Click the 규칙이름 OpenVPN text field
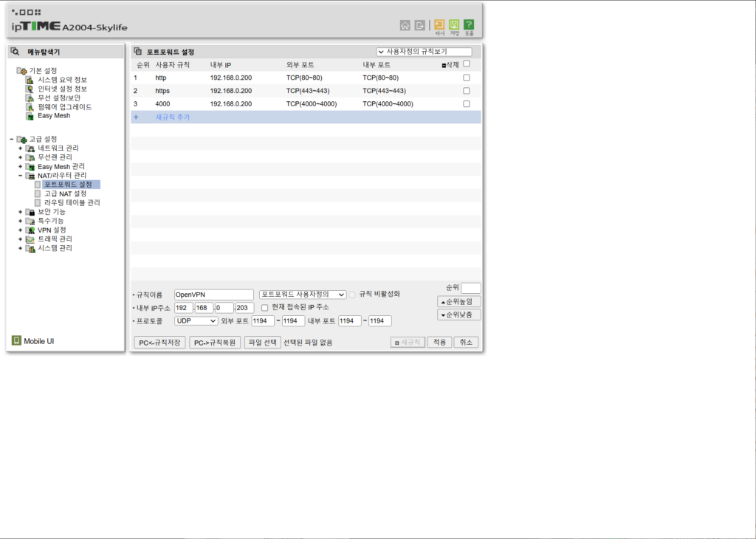 click(213, 295)
